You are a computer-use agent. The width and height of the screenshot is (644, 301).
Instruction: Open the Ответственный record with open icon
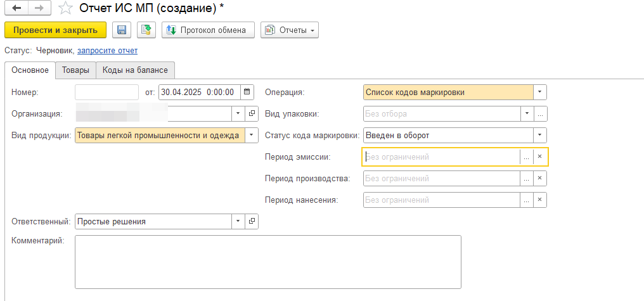(252, 221)
